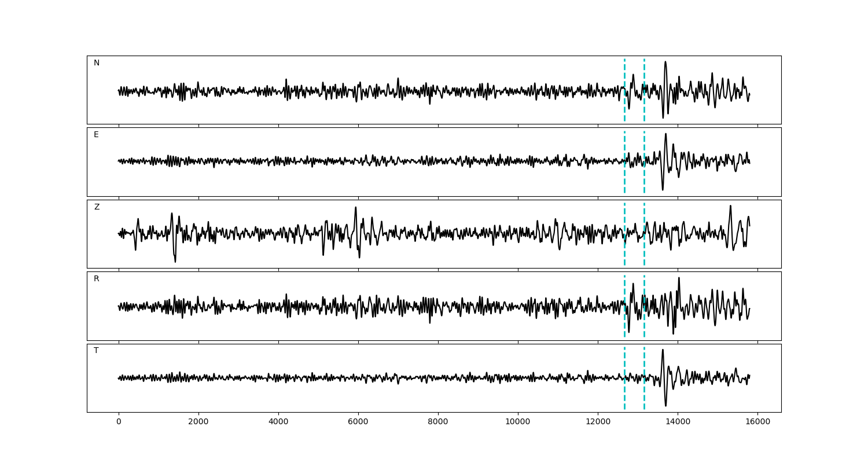Click the 12000 x-axis tick label

coord(598,422)
